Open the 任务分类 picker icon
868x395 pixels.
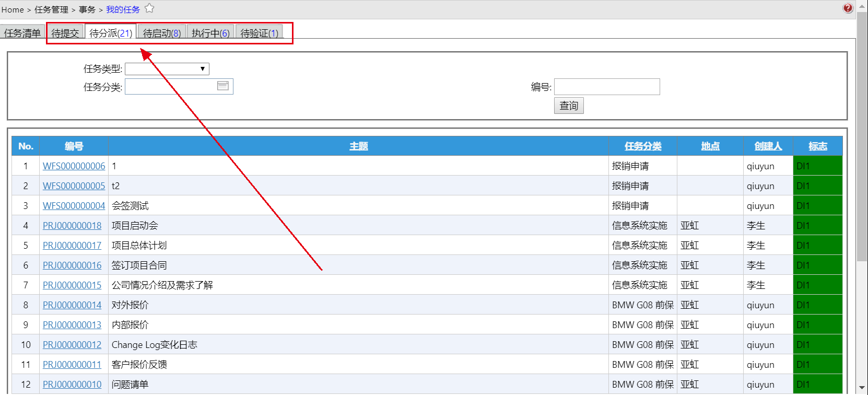point(223,86)
